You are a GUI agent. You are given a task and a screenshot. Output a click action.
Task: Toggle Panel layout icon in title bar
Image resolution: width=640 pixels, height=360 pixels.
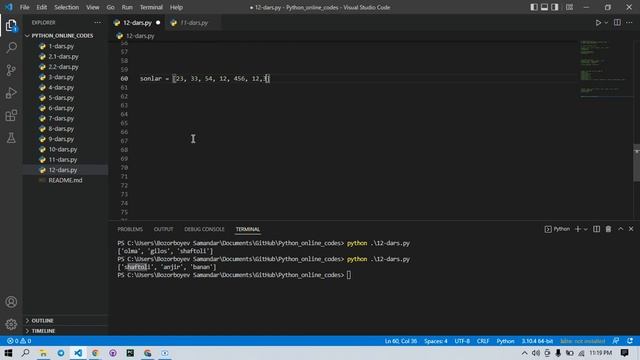click(544, 7)
